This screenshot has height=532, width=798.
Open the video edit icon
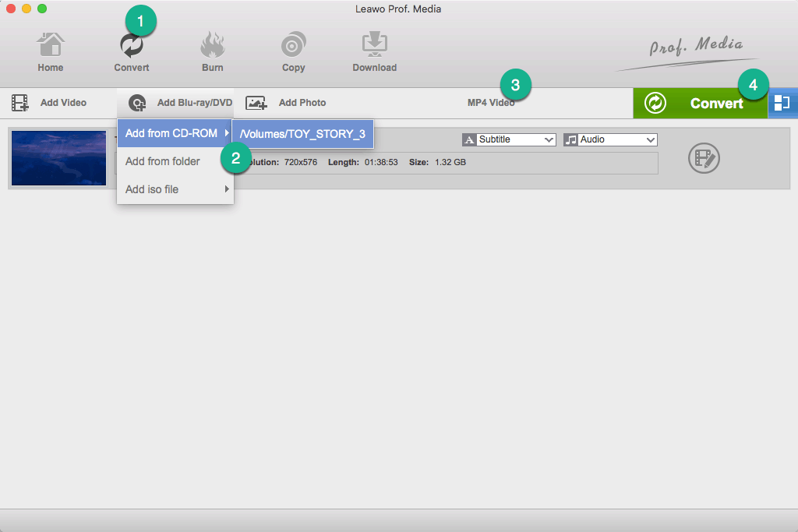(704, 158)
